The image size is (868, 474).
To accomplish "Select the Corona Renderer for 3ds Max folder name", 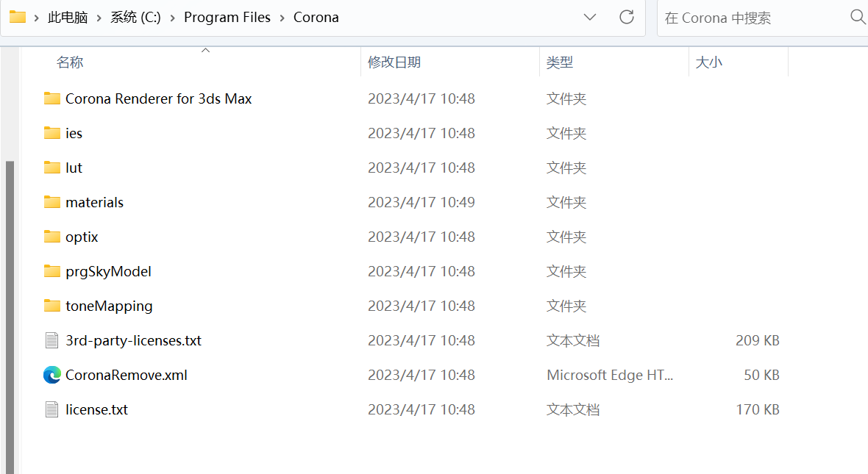I will pyautogui.click(x=158, y=98).
